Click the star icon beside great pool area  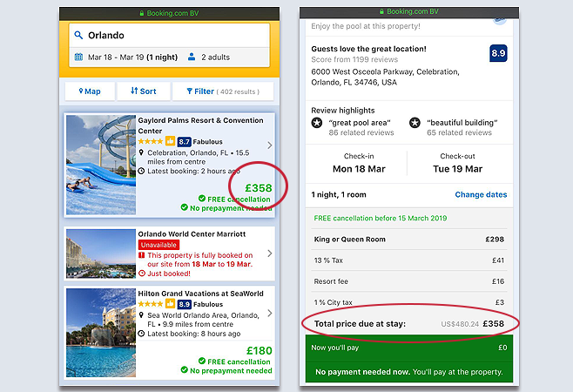[317, 123]
